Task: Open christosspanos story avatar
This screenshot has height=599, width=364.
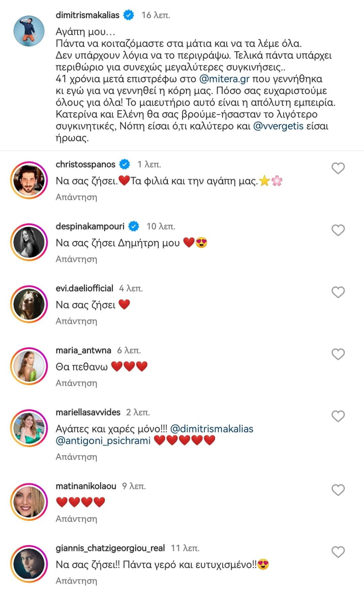Action: pos(29,180)
